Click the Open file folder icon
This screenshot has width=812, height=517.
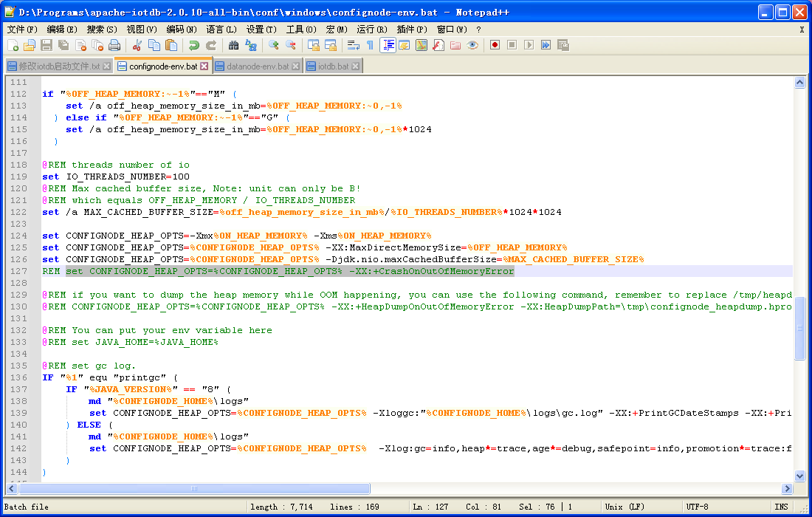pyautogui.click(x=30, y=46)
